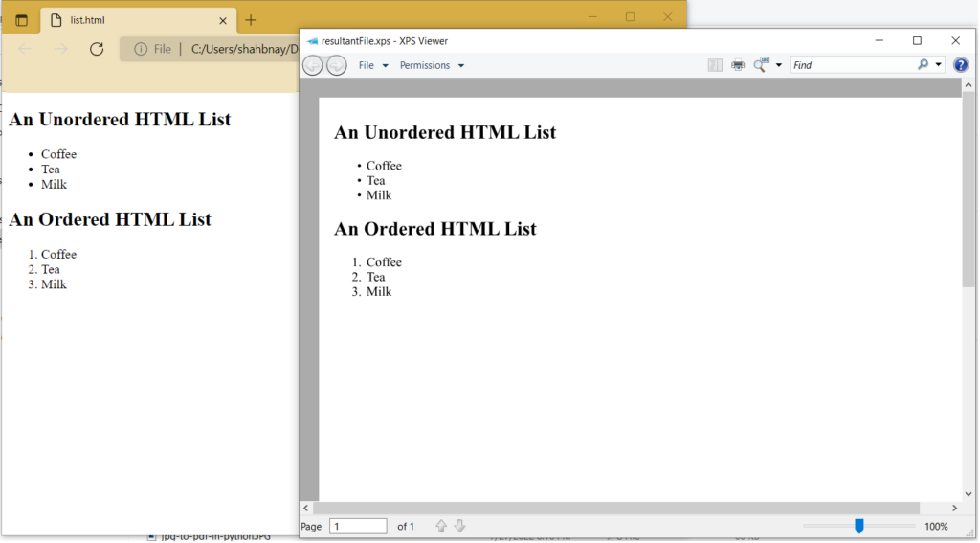Click the Find text input field

(852, 65)
